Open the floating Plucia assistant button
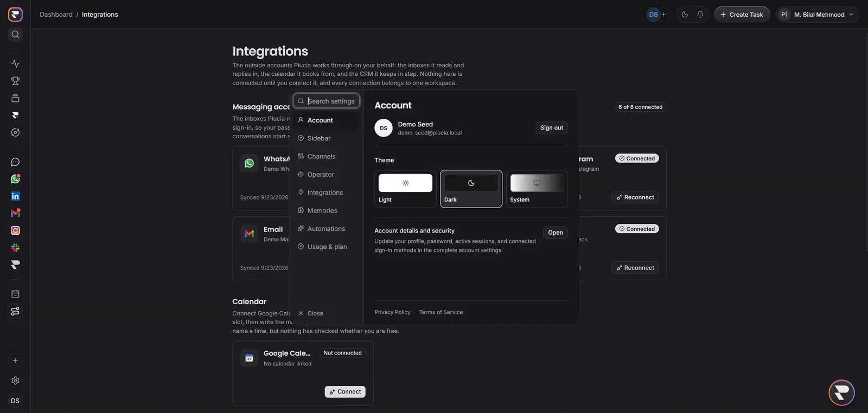 coord(841,392)
